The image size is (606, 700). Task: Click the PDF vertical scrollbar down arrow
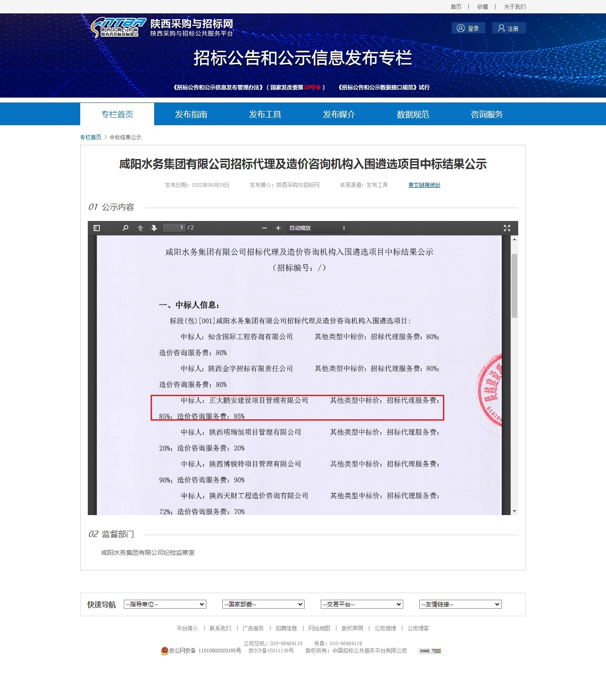[x=514, y=511]
